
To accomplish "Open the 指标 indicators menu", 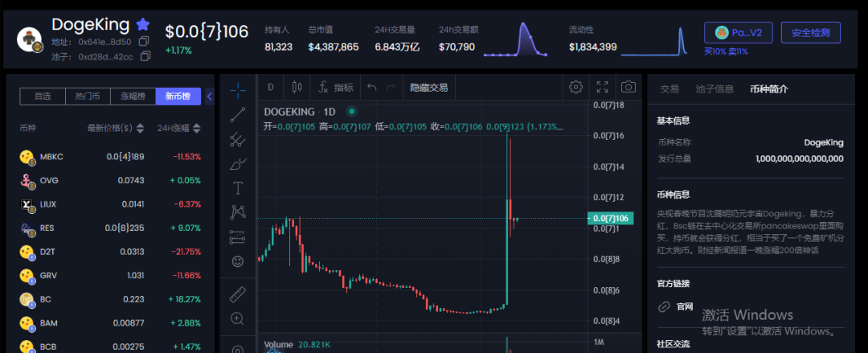I will click(x=335, y=87).
